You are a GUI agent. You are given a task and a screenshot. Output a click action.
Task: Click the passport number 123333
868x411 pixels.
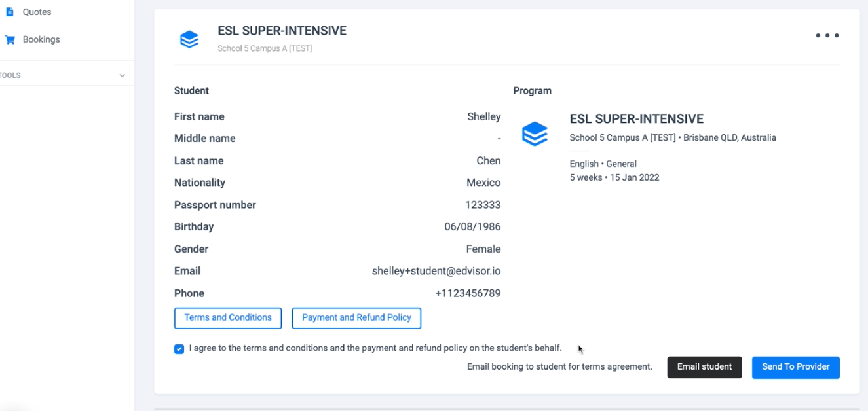483,205
